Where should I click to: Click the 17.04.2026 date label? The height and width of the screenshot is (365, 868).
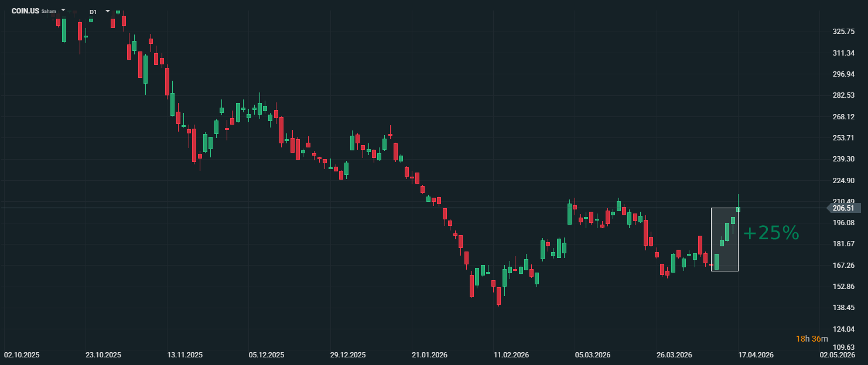tap(756, 355)
